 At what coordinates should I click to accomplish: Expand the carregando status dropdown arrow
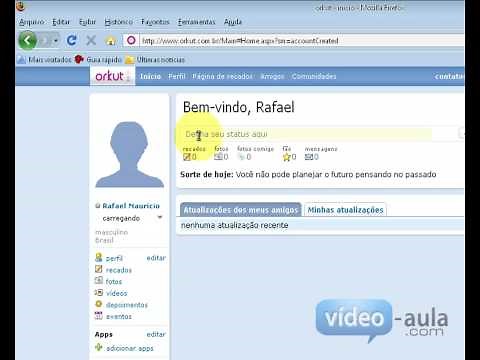(160, 217)
